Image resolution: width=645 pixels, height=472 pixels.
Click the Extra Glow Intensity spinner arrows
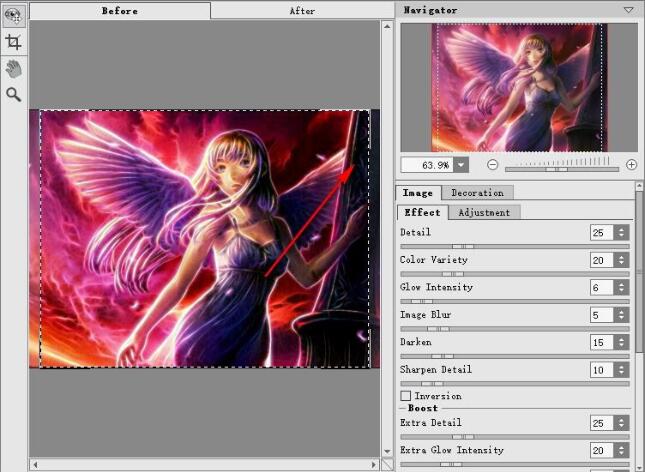[x=621, y=451]
